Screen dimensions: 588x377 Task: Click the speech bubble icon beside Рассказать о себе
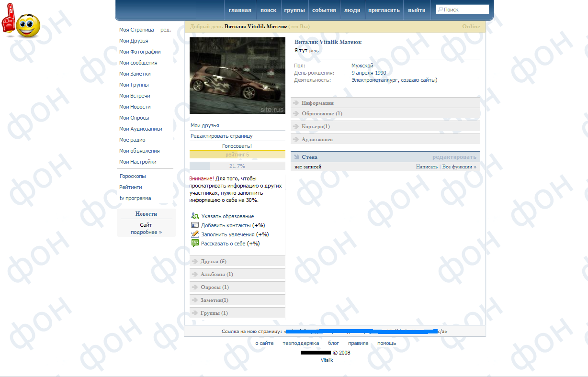pos(195,243)
